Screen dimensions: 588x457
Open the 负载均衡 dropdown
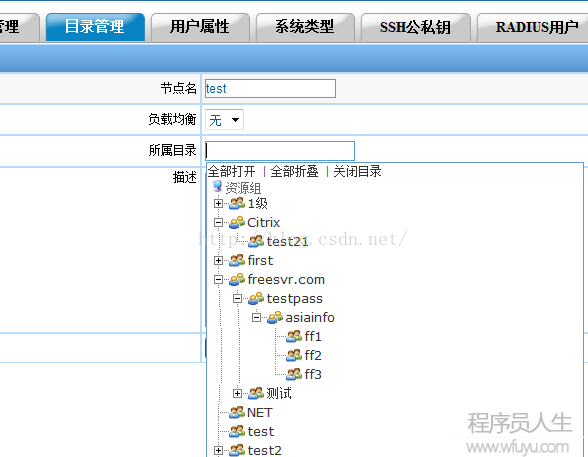224,120
